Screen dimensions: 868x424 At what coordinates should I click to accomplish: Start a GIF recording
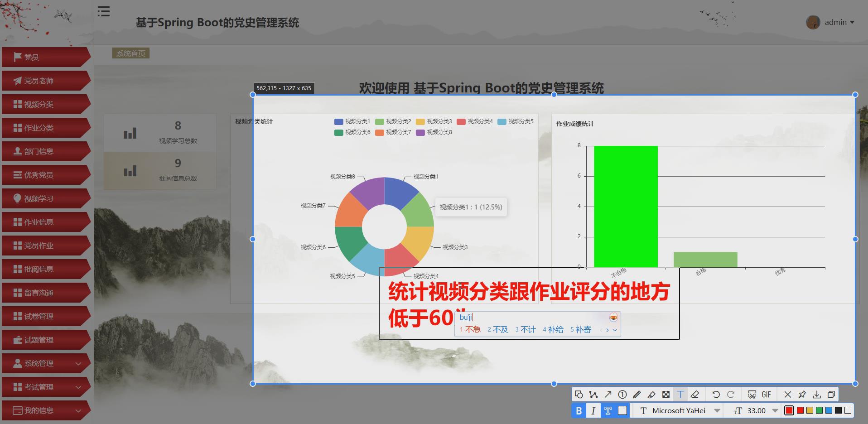[767, 394]
